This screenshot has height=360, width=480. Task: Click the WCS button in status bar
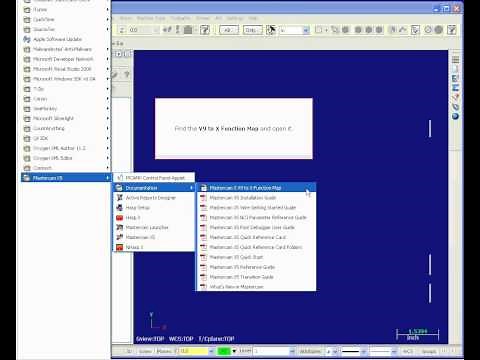408,351
